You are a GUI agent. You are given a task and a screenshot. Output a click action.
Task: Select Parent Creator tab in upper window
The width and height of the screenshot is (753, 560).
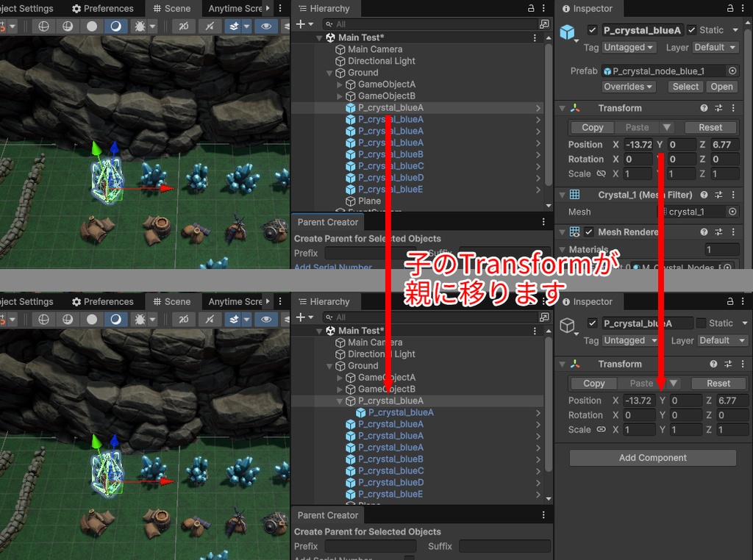pyautogui.click(x=328, y=222)
